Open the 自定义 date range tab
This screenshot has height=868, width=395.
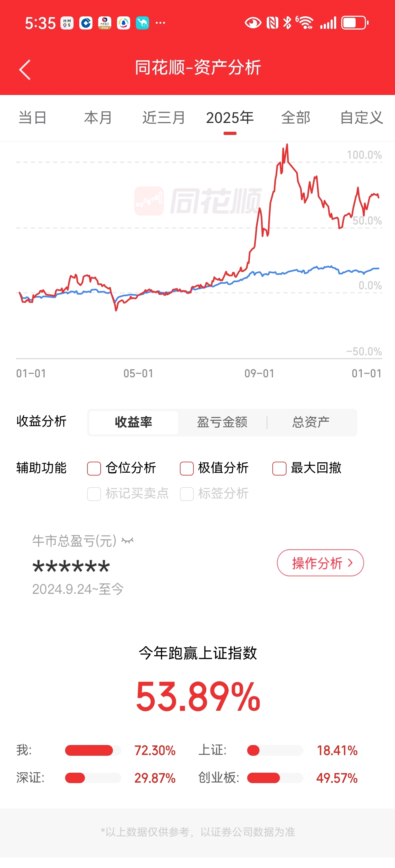pos(361,118)
